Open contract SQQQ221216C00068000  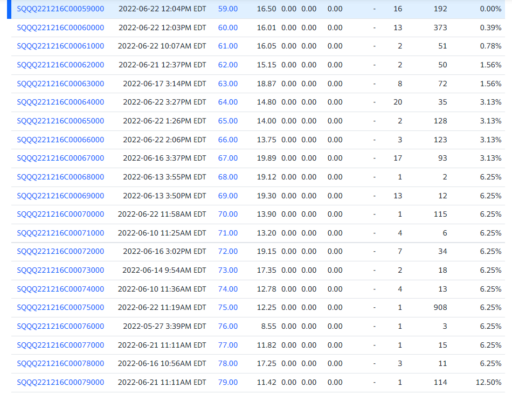[x=60, y=177]
